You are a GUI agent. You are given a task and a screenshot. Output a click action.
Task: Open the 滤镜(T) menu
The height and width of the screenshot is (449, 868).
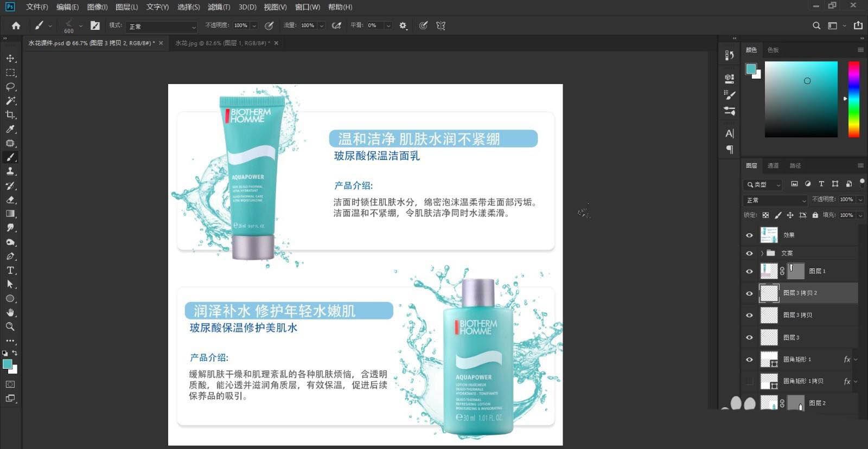(x=219, y=7)
